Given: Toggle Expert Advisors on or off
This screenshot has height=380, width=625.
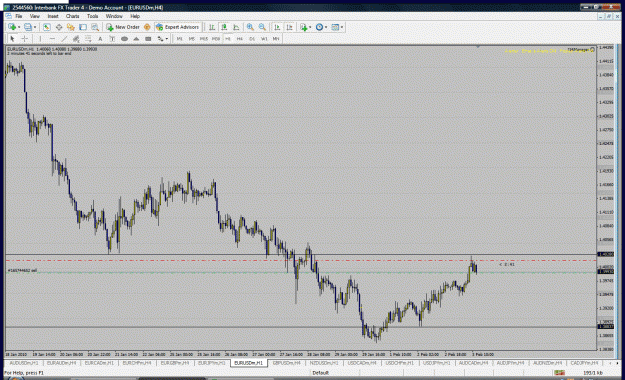Looking at the screenshot, I should pos(178,27).
